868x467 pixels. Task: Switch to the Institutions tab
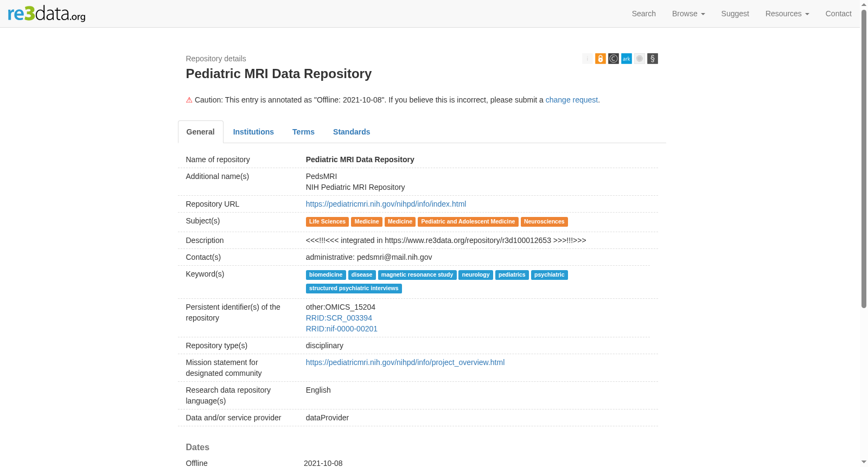coord(253,132)
